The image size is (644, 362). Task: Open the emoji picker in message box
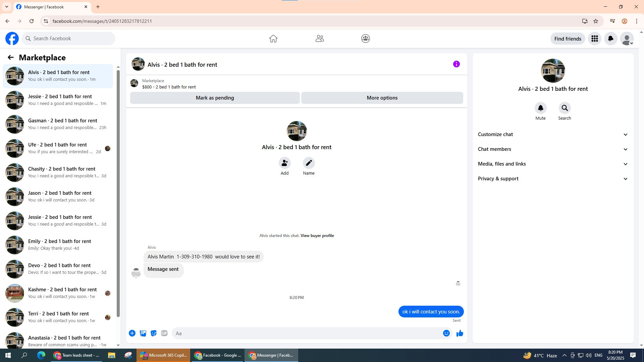tap(446, 333)
